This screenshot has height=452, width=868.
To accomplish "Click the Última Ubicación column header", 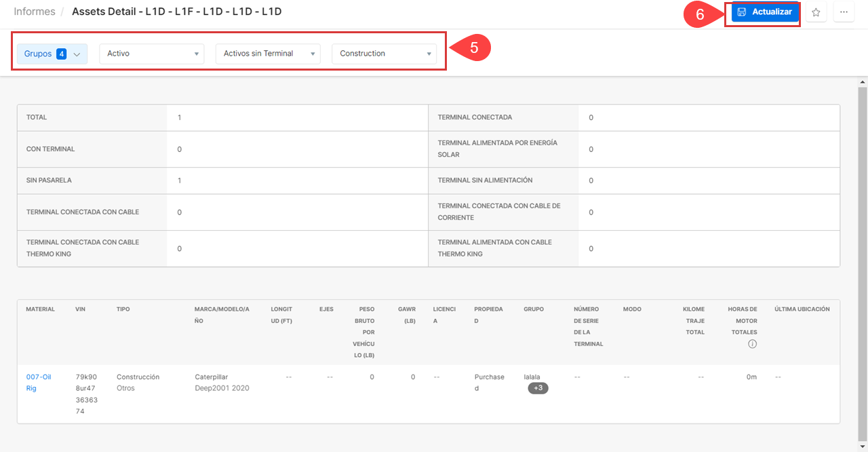I will (802, 309).
